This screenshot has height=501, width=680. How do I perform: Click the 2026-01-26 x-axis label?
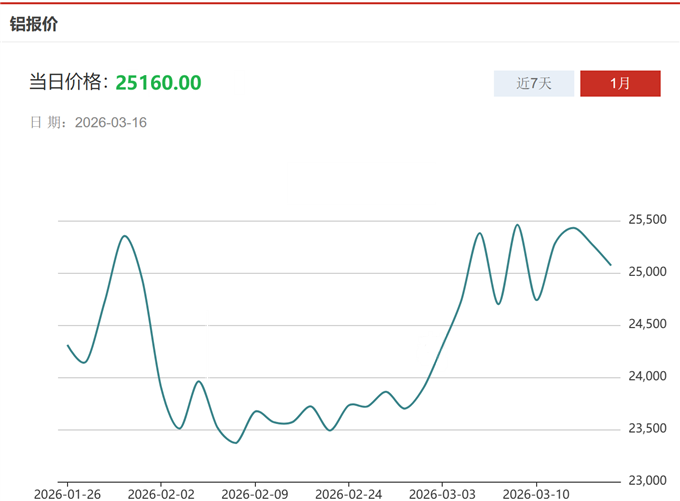(x=67, y=494)
